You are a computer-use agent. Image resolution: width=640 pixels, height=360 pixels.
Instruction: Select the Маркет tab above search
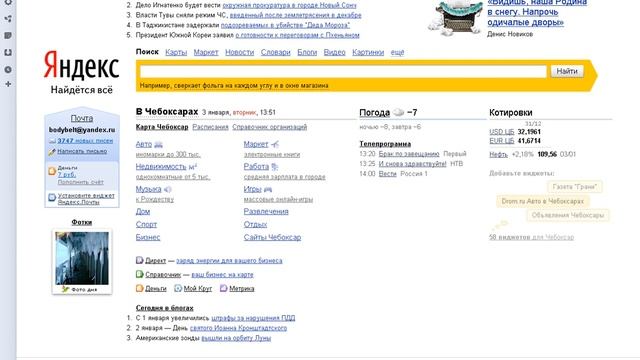pos(206,52)
